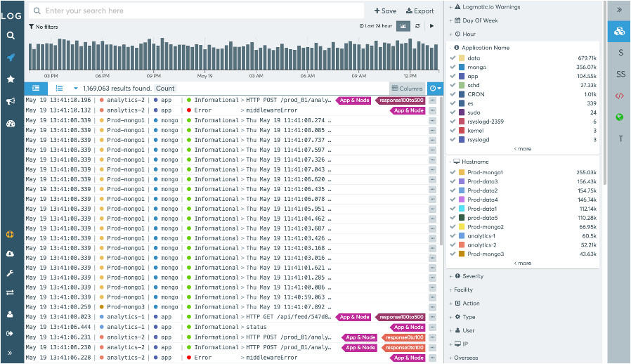This screenshot has height=364, width=631.
Task: Open the cloud download icon
Action: (x=10, y=254)
